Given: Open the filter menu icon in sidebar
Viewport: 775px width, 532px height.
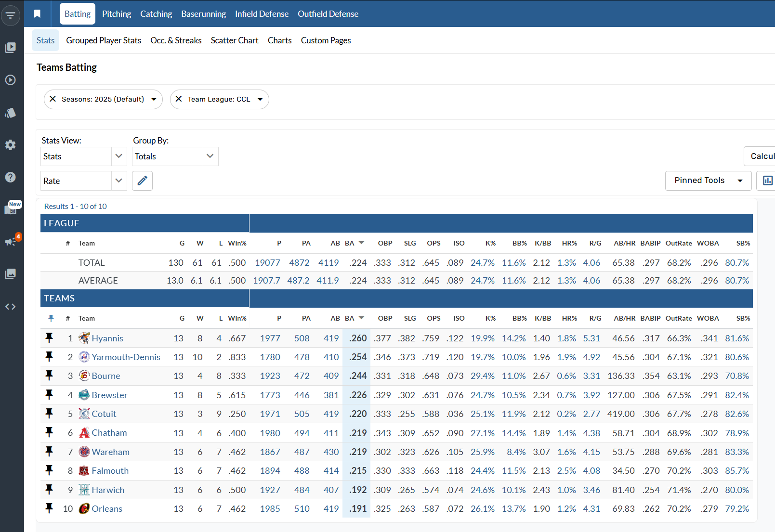Looking at the screenshot, I should (11, 15).
